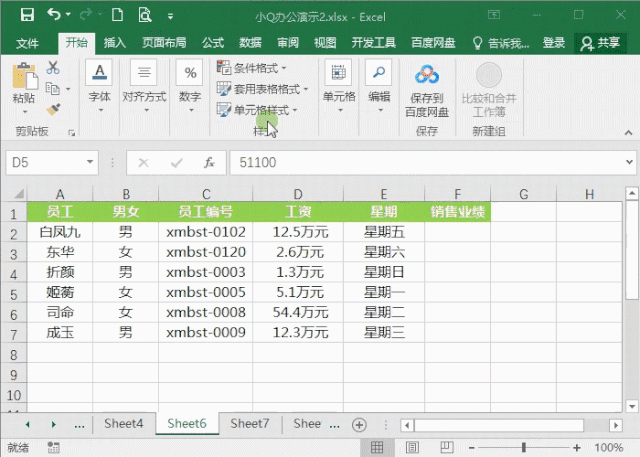Open the 字体 font group button

[x=99, y=86]
